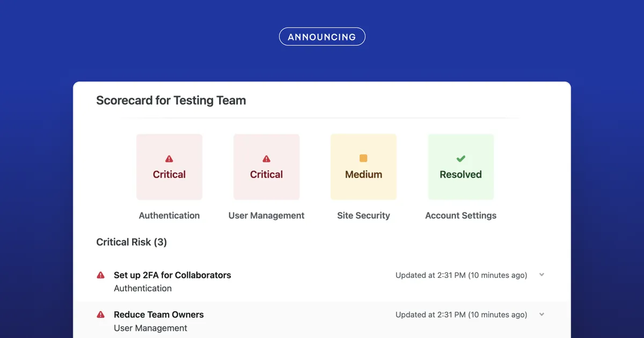Click the Account Settings green checkmark icon
This screenshot has width=644, height=338.
click(460, 158)
